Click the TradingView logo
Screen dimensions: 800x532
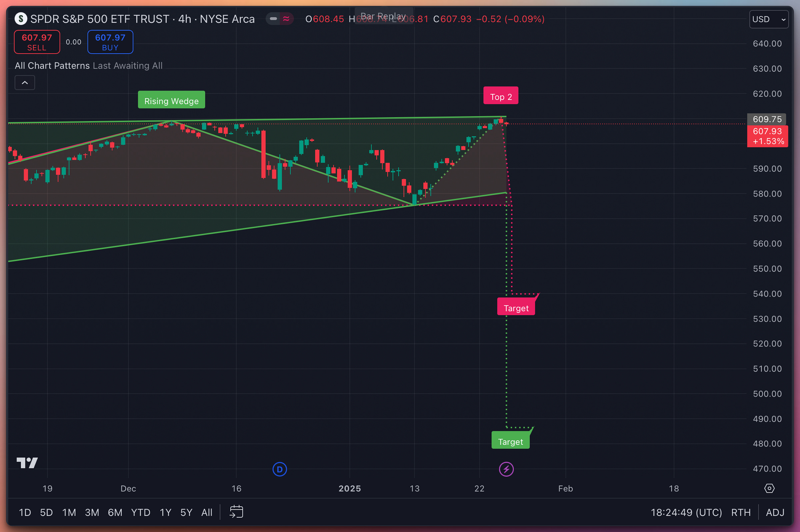coord(27,463)
